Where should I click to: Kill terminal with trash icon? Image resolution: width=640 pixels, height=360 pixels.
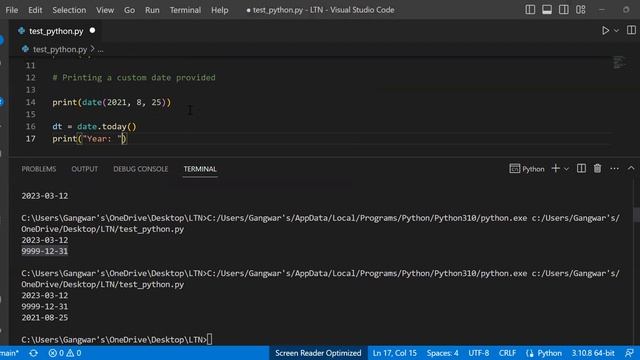tap(598, 169)
